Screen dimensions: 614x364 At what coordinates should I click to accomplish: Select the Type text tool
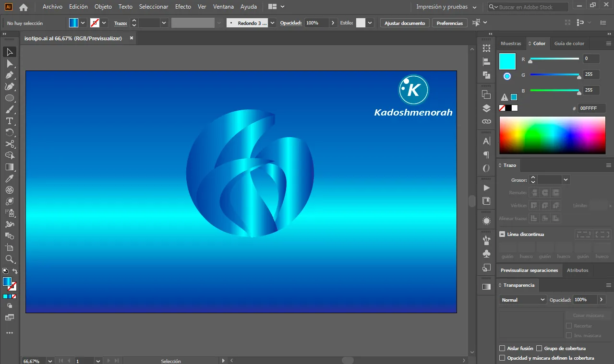point(9,121)
